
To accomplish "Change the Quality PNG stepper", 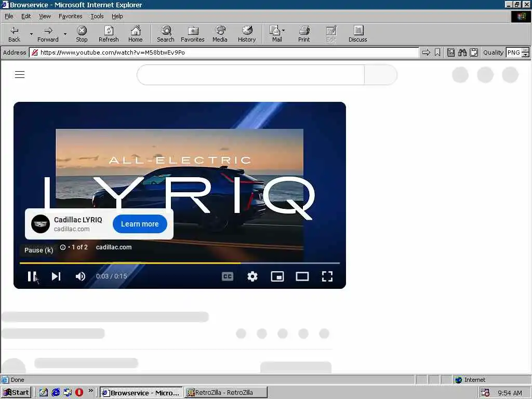I will (525, 52).
